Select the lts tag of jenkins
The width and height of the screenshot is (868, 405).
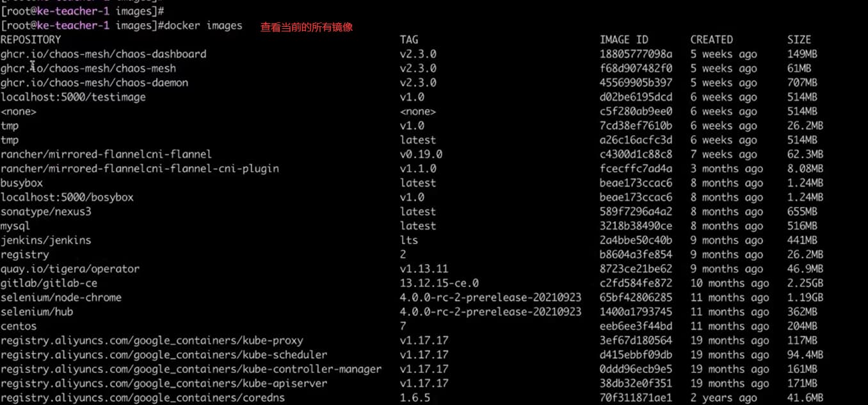point(409,240)
